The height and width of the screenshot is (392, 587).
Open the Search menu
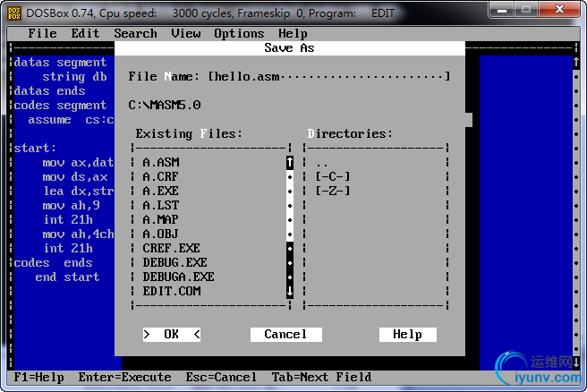135,34
